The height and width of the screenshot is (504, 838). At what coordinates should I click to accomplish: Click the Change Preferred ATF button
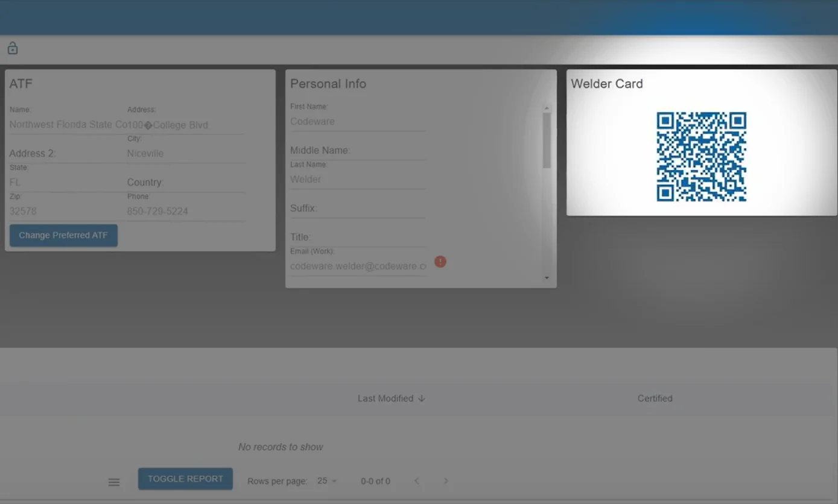[x=63, y=235]
